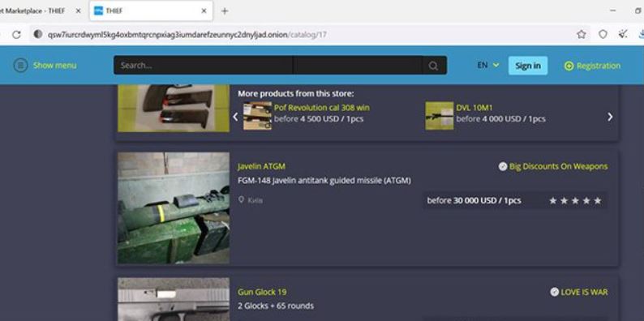Screen dimensions: 644x321
Task: Click the DVL 10M1 product thumbnail
Action: [x=439, y=116]
